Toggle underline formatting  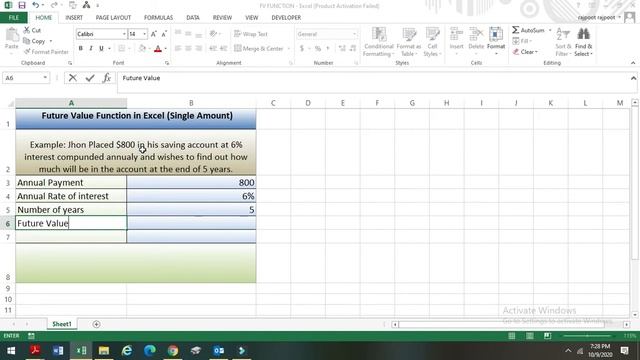[101, 49]
